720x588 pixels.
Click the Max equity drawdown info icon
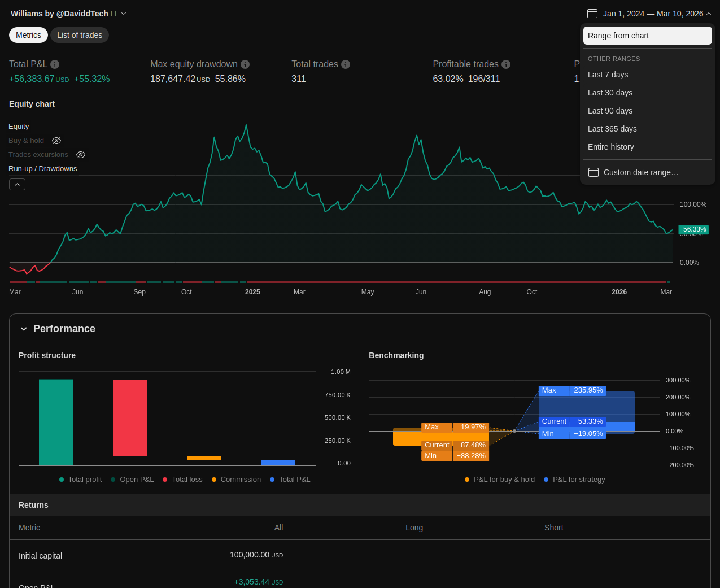[245, 64]
